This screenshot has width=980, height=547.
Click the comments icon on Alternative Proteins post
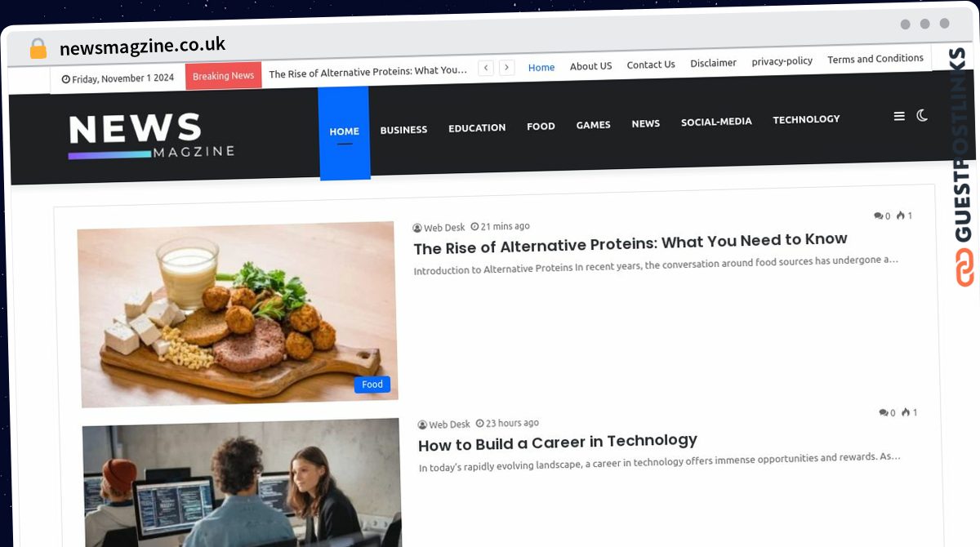tap(878, 216)
